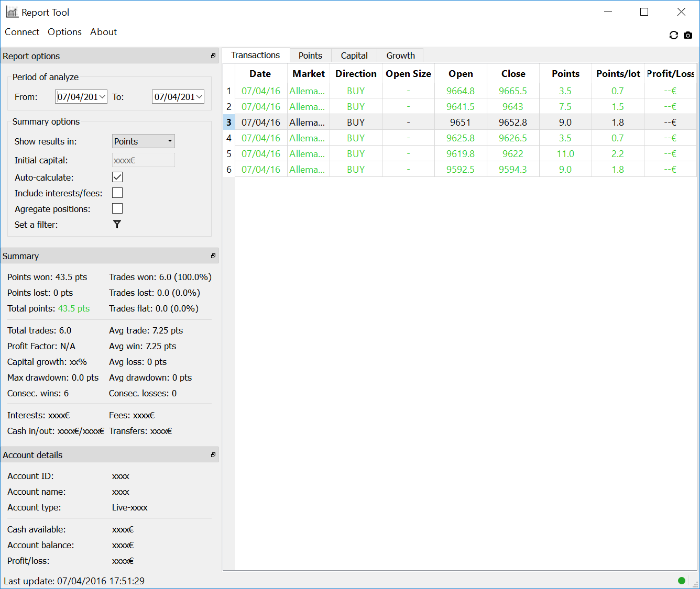Image resolution: width=700 pixels, height=589 pixels.
Task: Check the Agregate positions box
Action: pos(117,208)
